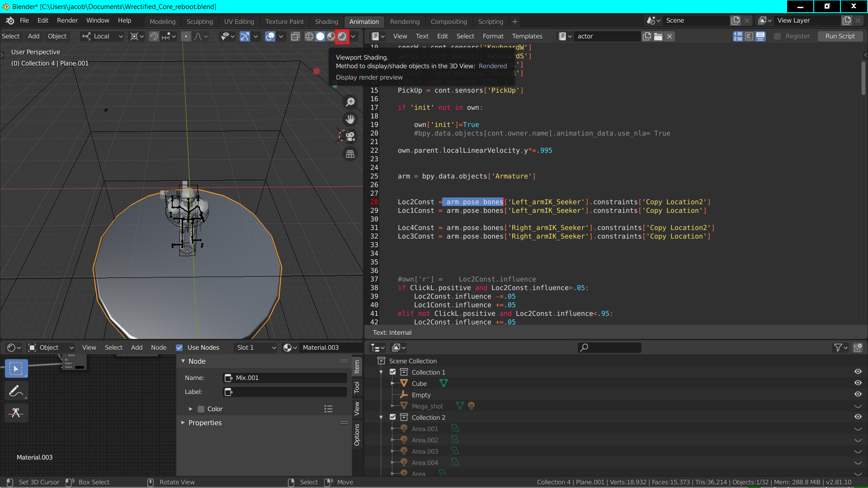Expand the Properties panel section

[x=205, y=423]
